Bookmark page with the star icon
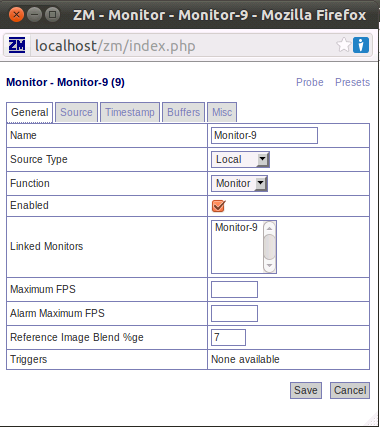The height and width of the screenshot is (427, 380). click(344, 45)
